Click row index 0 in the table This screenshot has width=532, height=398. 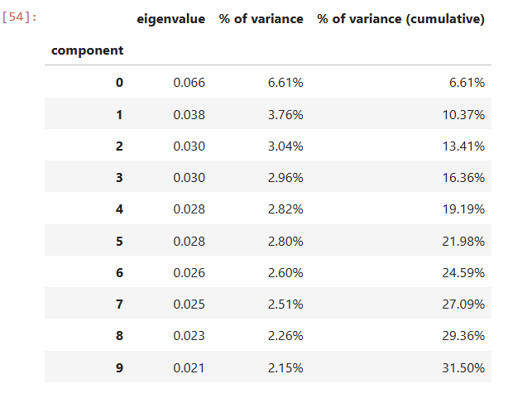119,83
